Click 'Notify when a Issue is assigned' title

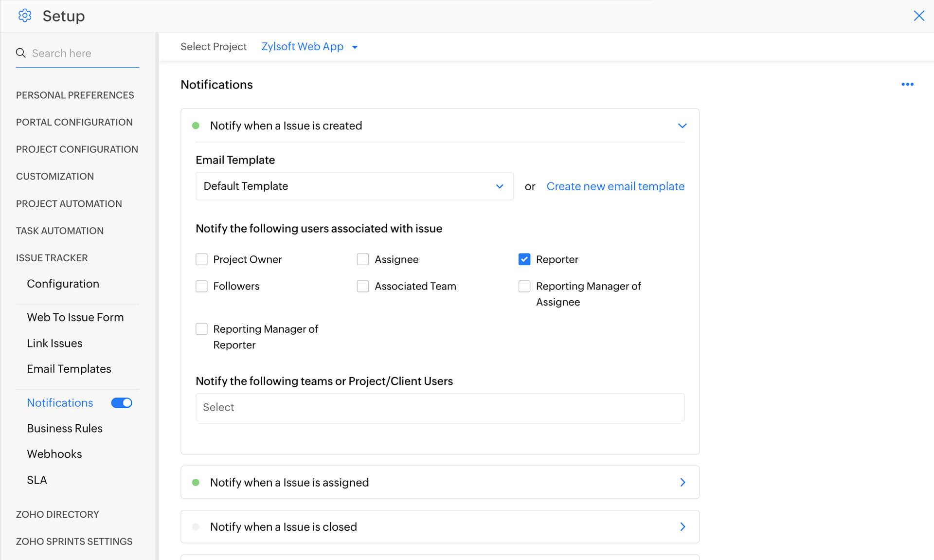point(289,482)
